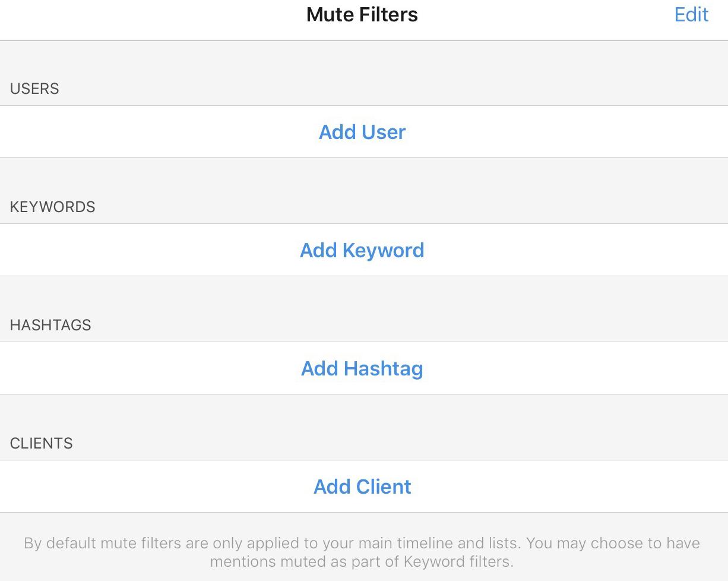728x581 pixels.
Task: Click the row beneath CLIENTS heading
Action: pos(364,487)
